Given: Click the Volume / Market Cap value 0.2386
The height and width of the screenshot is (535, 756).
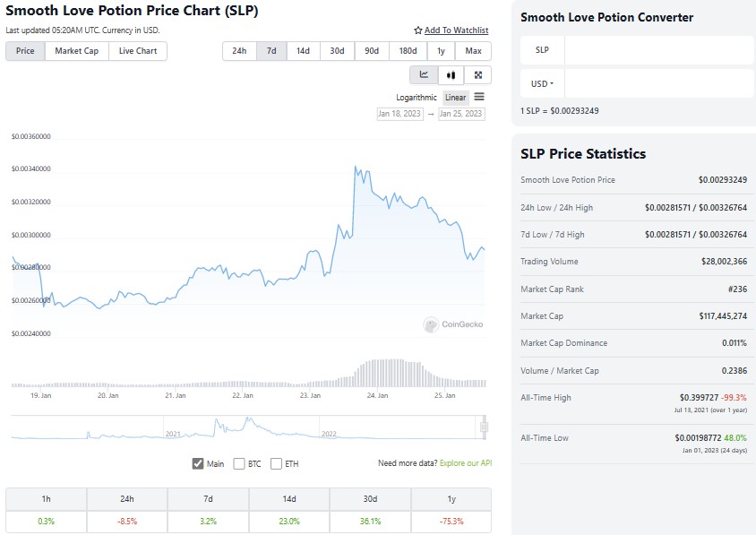Looking at the screenshot, I should click(735, 370).
